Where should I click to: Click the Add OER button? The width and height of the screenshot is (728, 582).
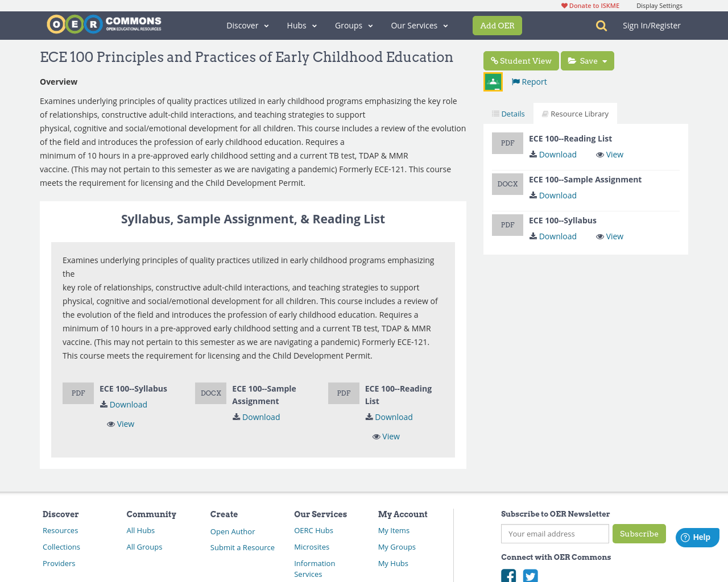497,26
